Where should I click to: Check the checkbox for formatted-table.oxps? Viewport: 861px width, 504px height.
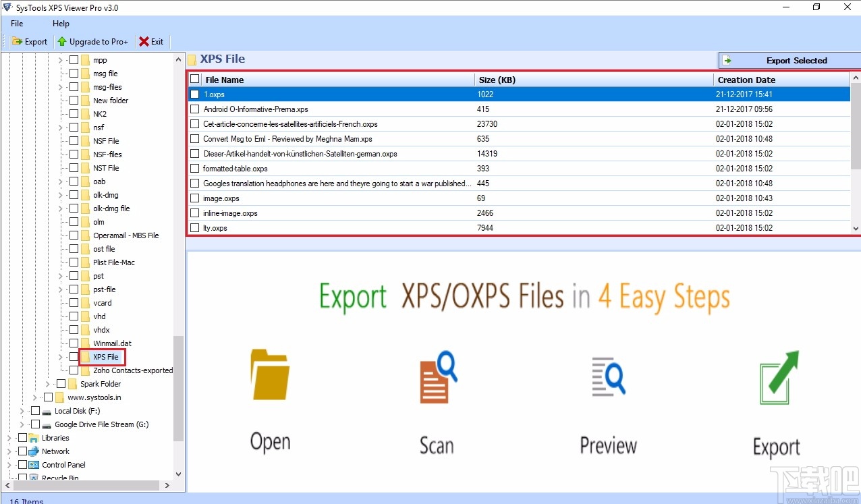coord(195,168)
